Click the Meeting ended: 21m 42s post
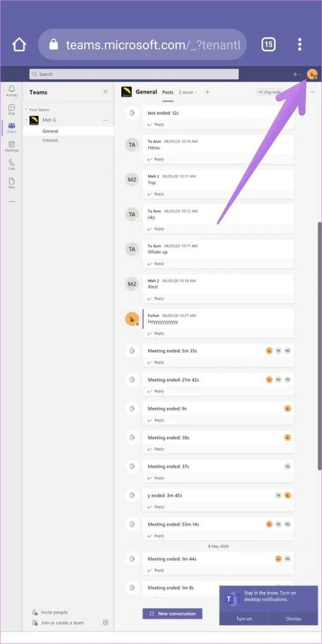The image size is (322, 644). [x=218, y=380]
